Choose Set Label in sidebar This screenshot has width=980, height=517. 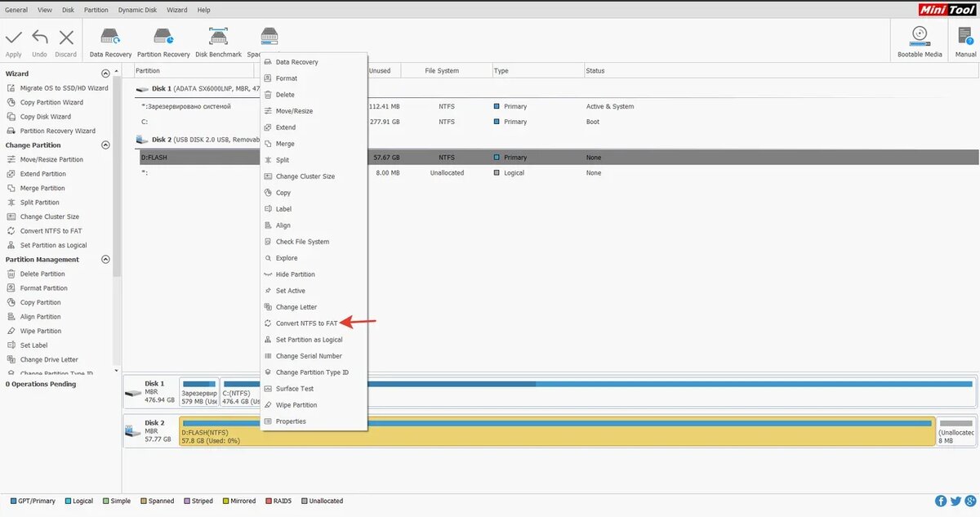pos(28,345)
